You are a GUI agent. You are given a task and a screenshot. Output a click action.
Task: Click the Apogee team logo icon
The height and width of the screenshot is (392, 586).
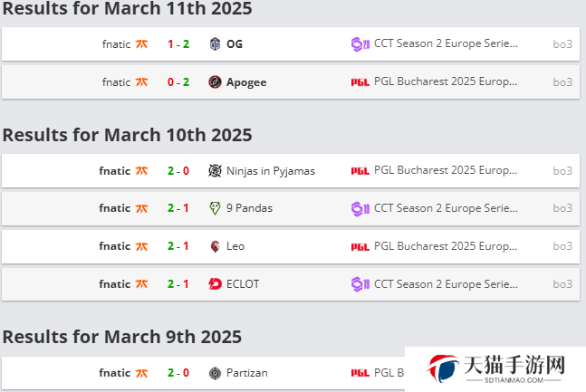coord(215,81)
